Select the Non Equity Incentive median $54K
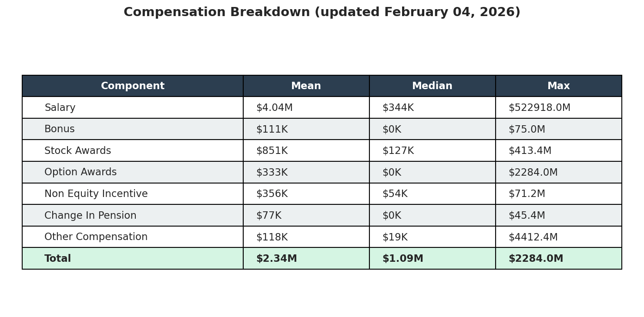 [395, 194]
